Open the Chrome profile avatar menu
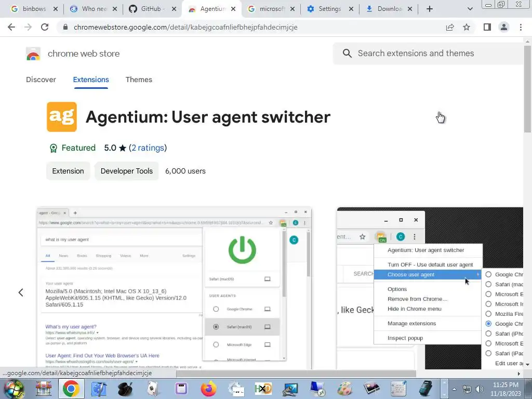The width and height of the screenshot is (532, 399). point(504,27)
